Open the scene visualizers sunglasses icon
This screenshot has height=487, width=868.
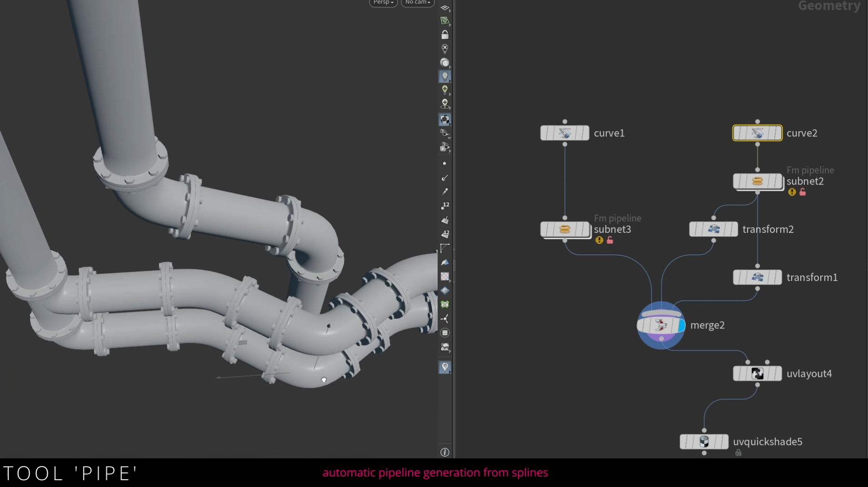445,133
